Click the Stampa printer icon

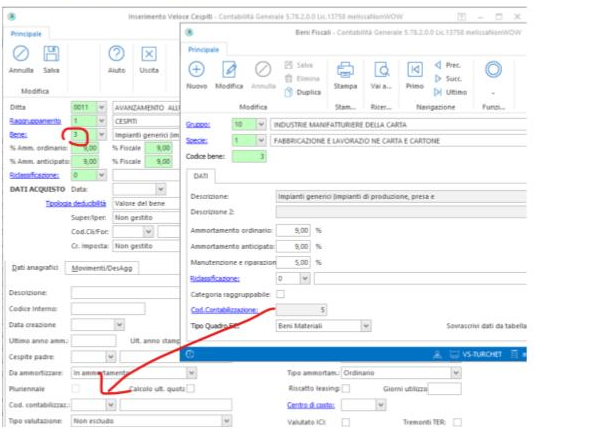[345, 69]
